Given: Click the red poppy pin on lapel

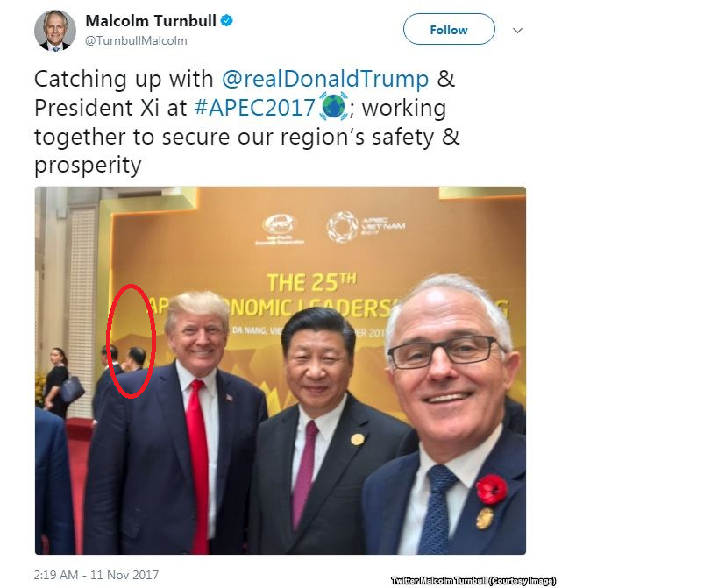Looking at the screenshot, I should 491,489.
